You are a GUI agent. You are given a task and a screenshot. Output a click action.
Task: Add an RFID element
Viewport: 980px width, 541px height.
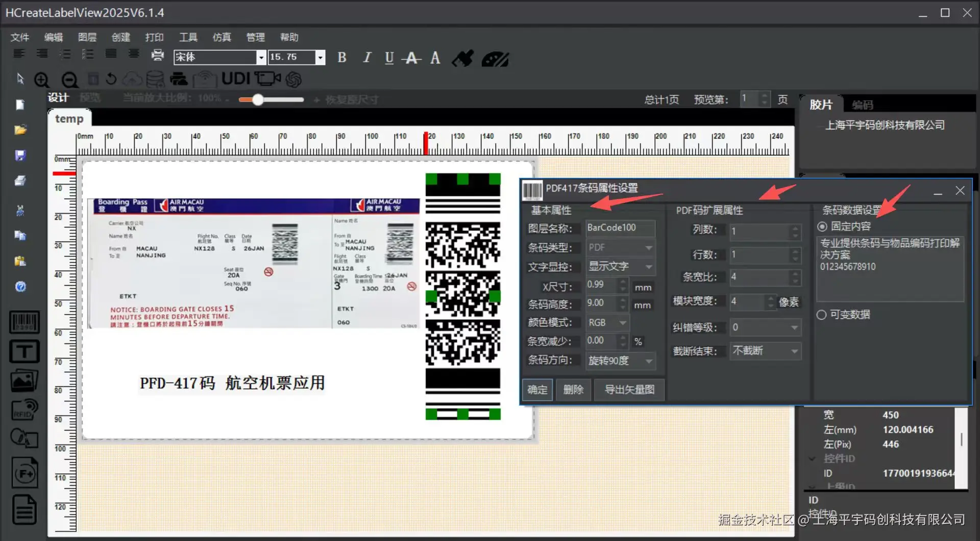[x=24, y=409]
